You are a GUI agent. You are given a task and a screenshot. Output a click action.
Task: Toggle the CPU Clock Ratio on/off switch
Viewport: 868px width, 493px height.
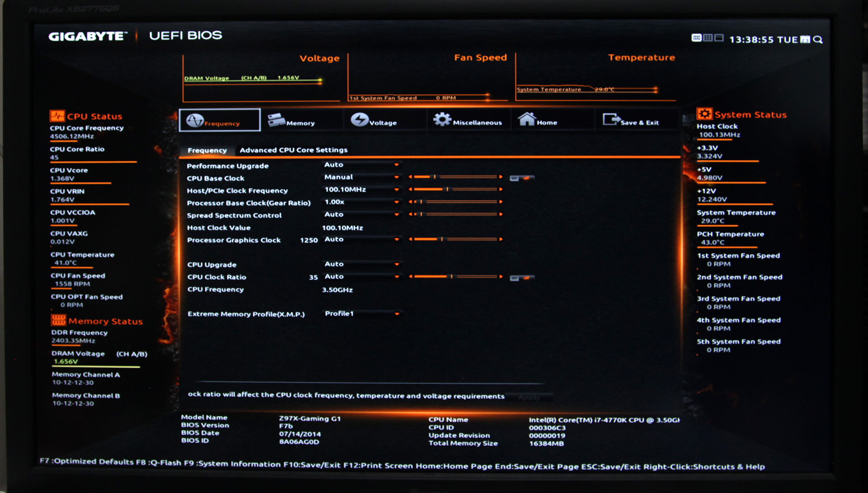tap(522, 278)
